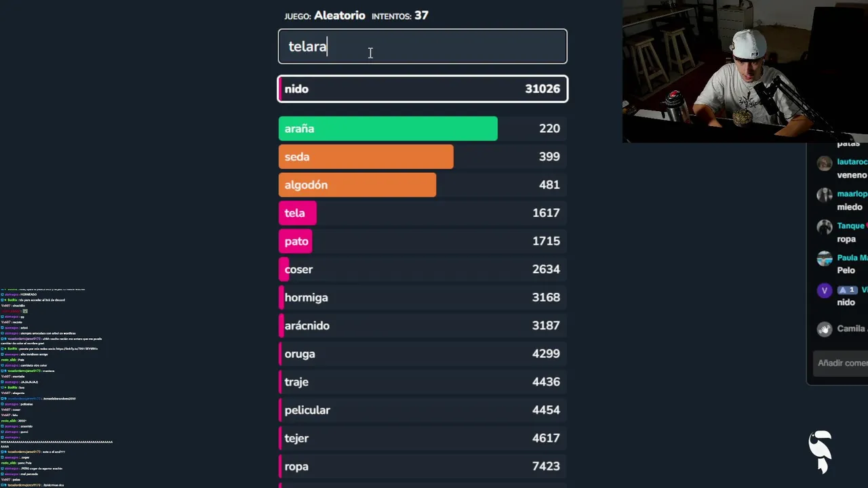Screen dimensions: 868x488
Task: Click lautaroc's chat avatar
Action: tap(824, 163)
